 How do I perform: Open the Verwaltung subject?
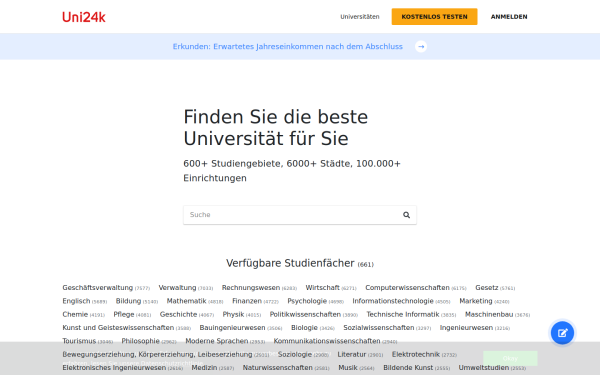pos(177,288)
